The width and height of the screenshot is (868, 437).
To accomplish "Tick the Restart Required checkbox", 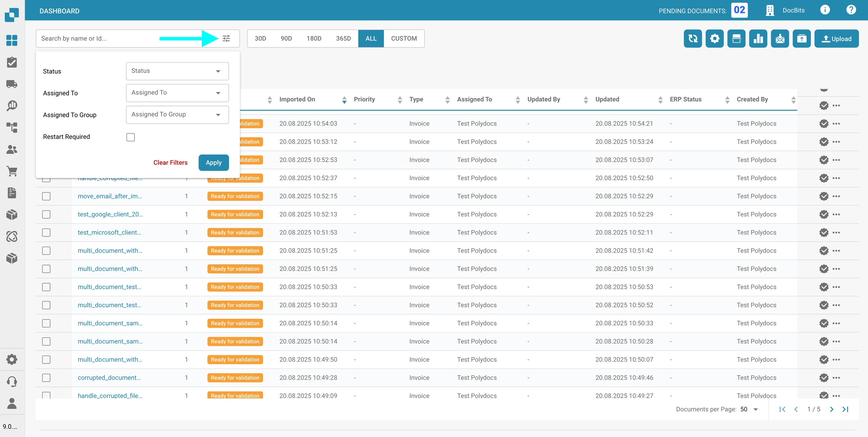I will (x=130, y=137).
